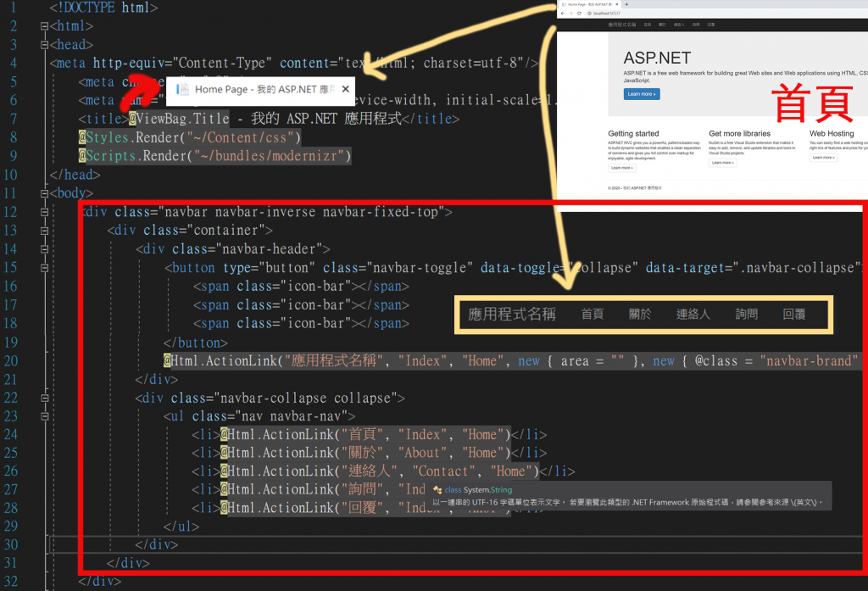This screenshot has height=591, width=868.
Task: Select the enlarged 'Home Page - 我的 ASP.NET' tab title
Action: pos(264,89)
